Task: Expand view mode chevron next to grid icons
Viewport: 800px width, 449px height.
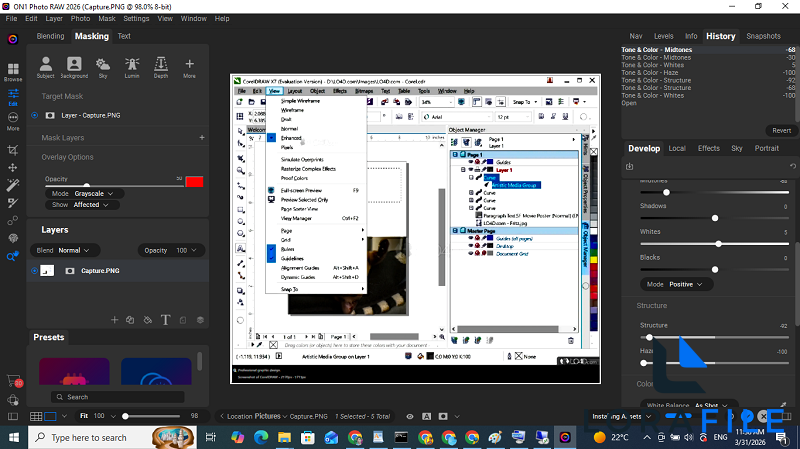Action: tap(64, 416)
